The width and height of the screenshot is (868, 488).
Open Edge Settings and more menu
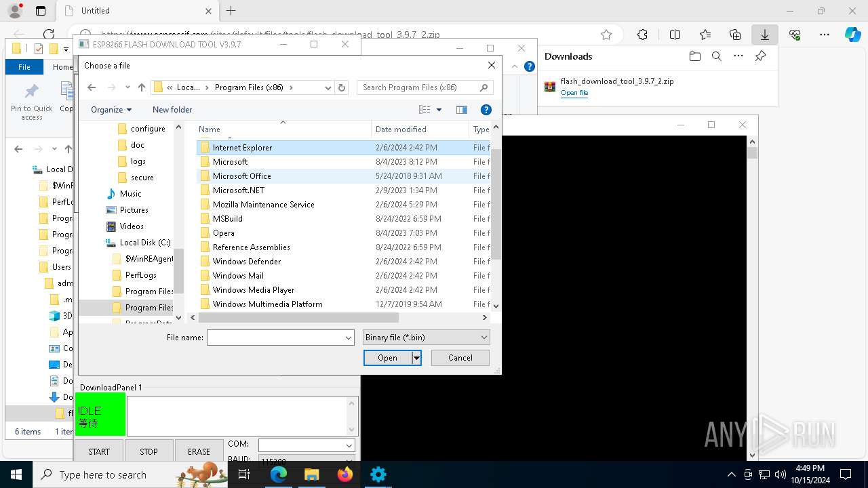pyautogui.click(x=825, y=35)
